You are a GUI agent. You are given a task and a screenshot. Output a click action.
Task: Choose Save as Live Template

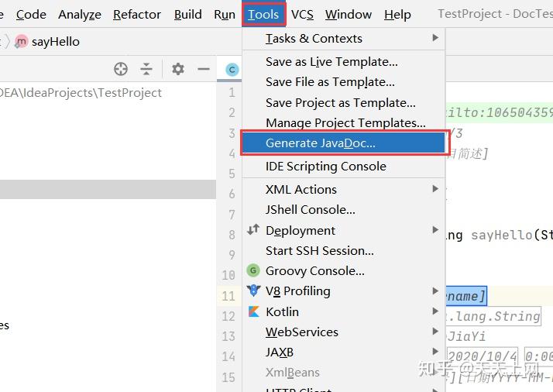click(331, 62)
